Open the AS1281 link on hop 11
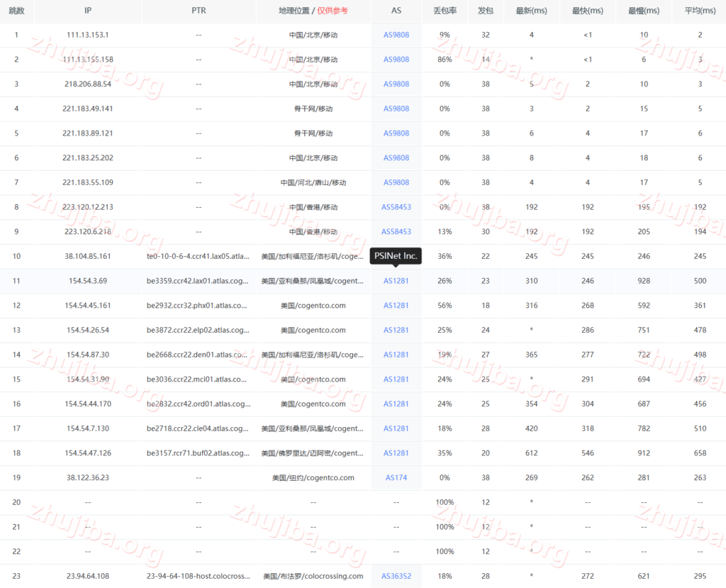The image size is (726, 588). click(x=396, y=280)
